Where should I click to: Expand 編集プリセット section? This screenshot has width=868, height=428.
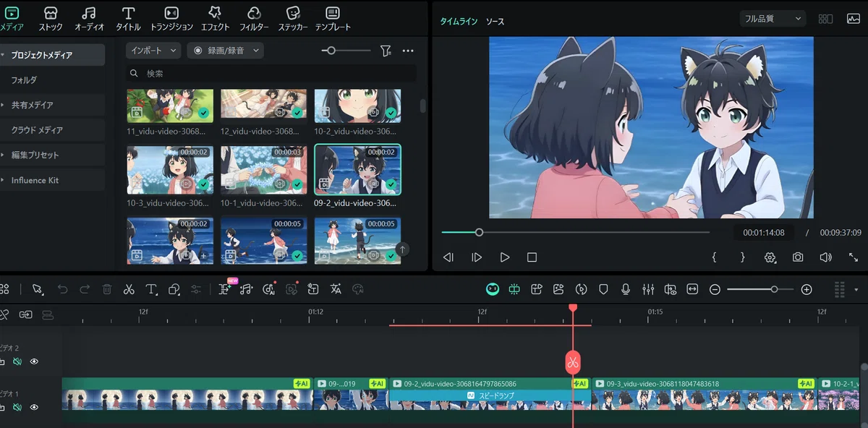(x=3, y=155)
